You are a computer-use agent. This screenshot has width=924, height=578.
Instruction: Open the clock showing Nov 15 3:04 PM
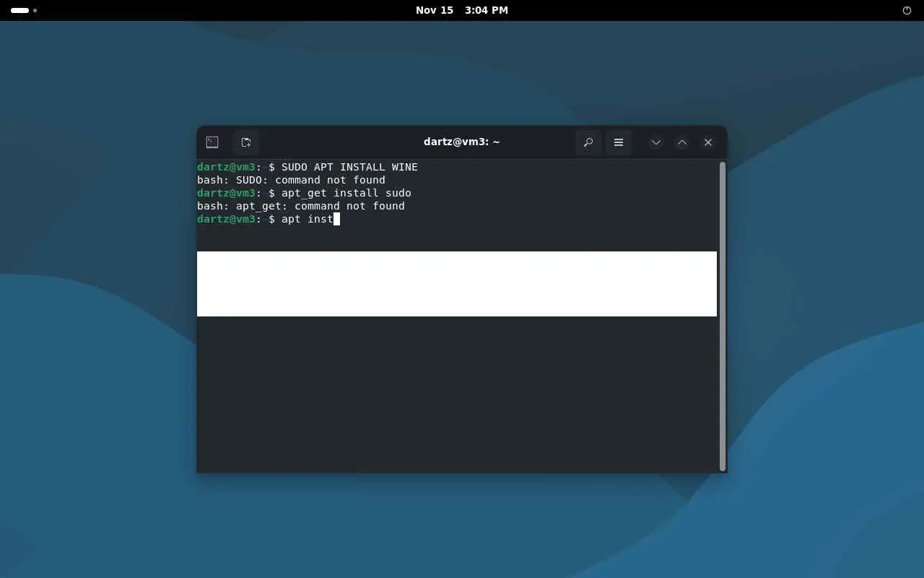[x=462, y=10]
